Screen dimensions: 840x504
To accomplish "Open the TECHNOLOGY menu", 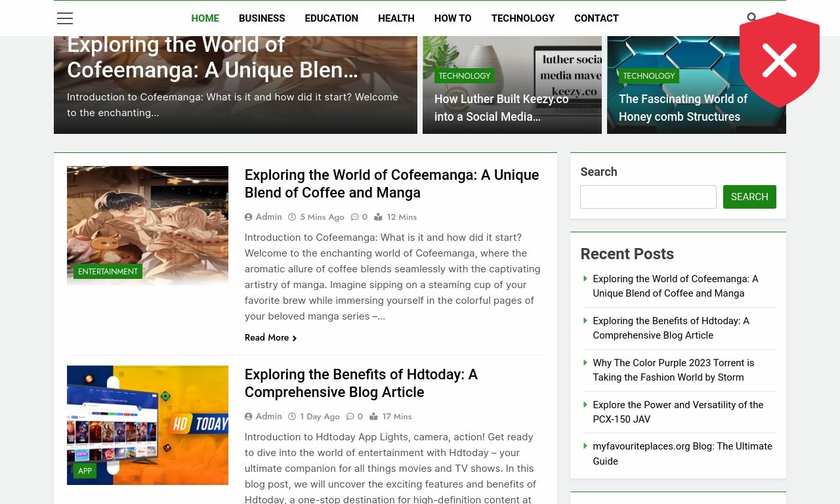I will [x=523, y=18].
